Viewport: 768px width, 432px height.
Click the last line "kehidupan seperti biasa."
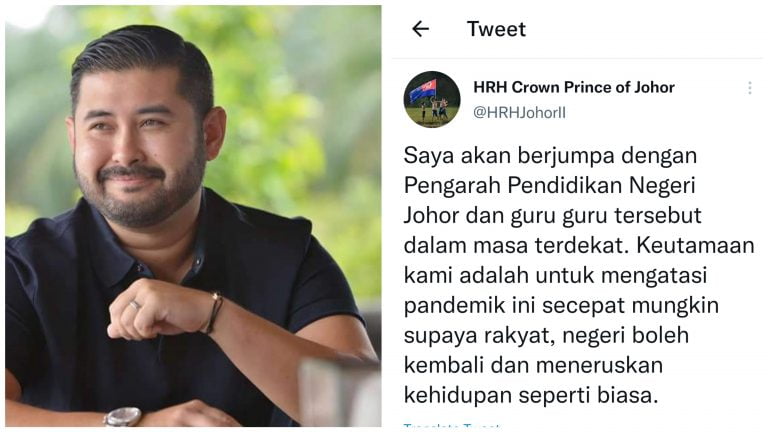pos(531,395)
